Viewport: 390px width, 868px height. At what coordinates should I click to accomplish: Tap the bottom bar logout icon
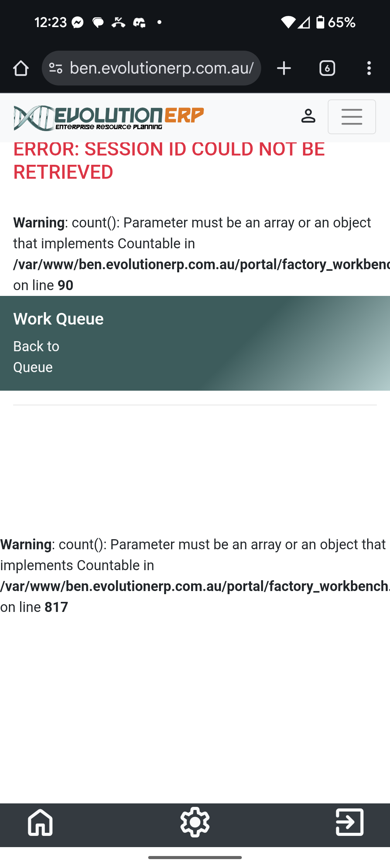tap(349, 822)
